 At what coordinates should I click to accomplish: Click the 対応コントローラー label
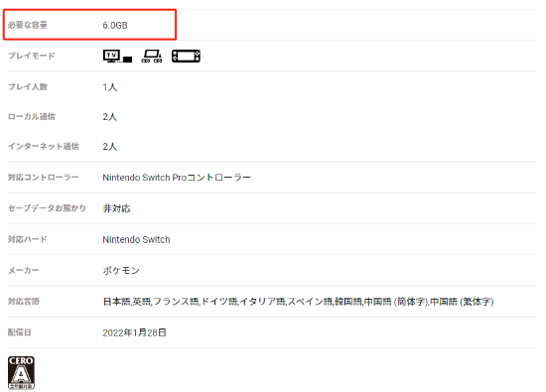click(x=44, y=178)
